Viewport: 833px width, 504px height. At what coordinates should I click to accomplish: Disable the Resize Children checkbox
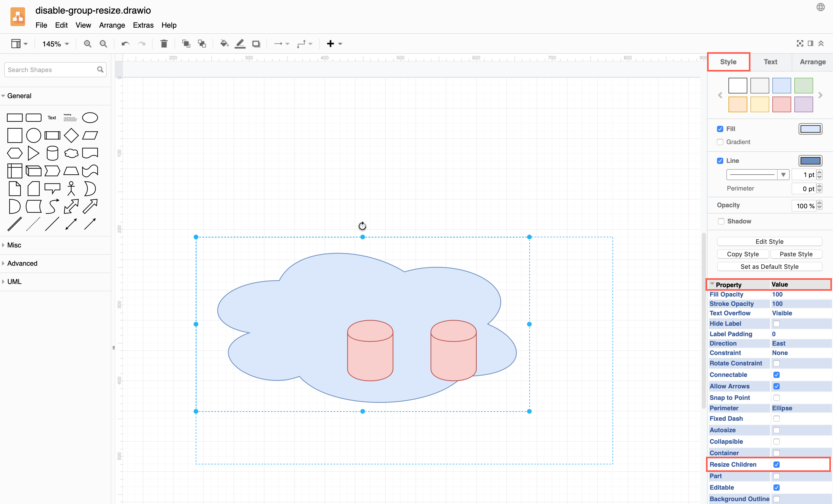777,465
